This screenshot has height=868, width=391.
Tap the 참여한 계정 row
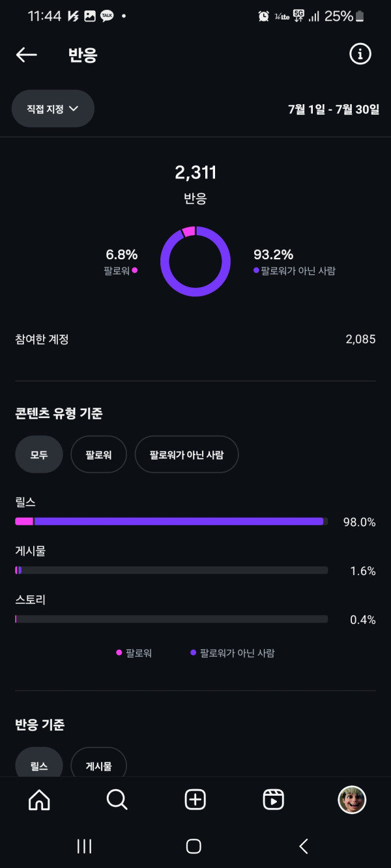click(195, 339)
